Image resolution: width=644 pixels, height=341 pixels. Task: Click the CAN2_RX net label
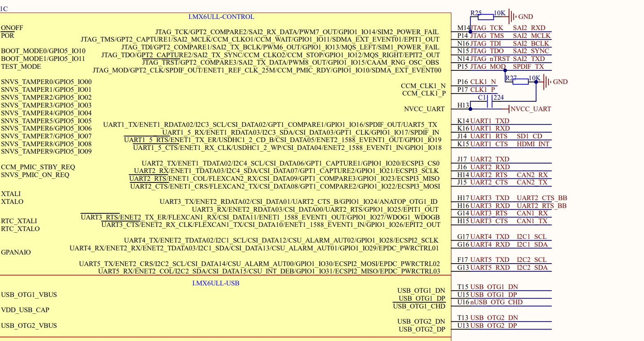(532, 175)
